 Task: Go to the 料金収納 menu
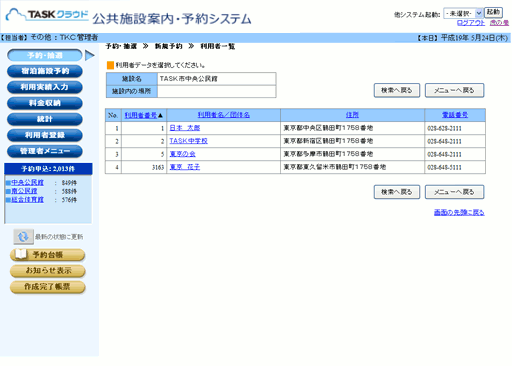[45, 103]
